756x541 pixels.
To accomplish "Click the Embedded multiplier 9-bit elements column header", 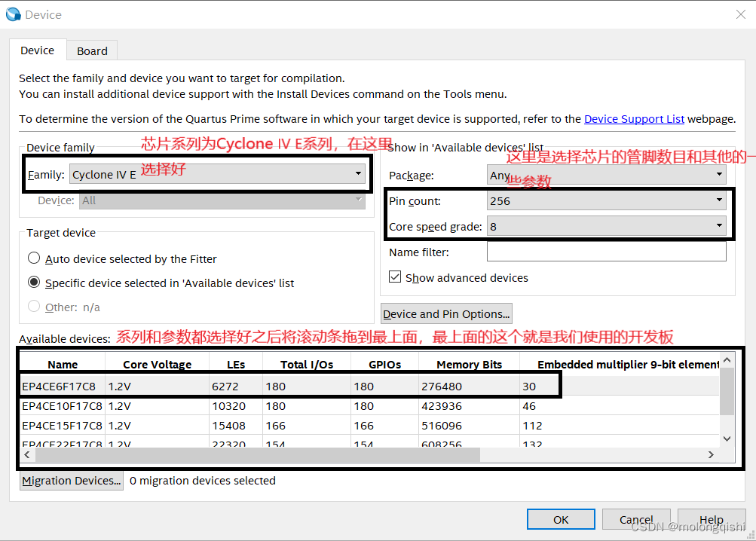I will (x=620, y=365).
